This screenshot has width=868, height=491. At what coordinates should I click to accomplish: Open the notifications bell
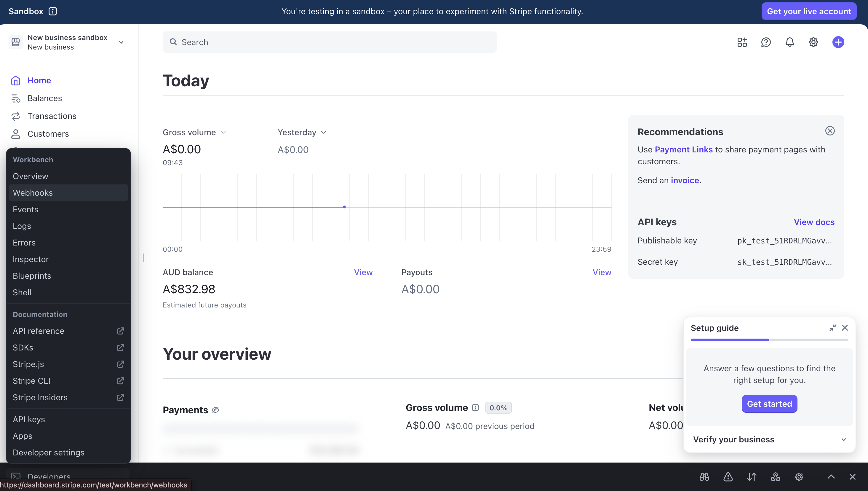(x=789, y=42)
